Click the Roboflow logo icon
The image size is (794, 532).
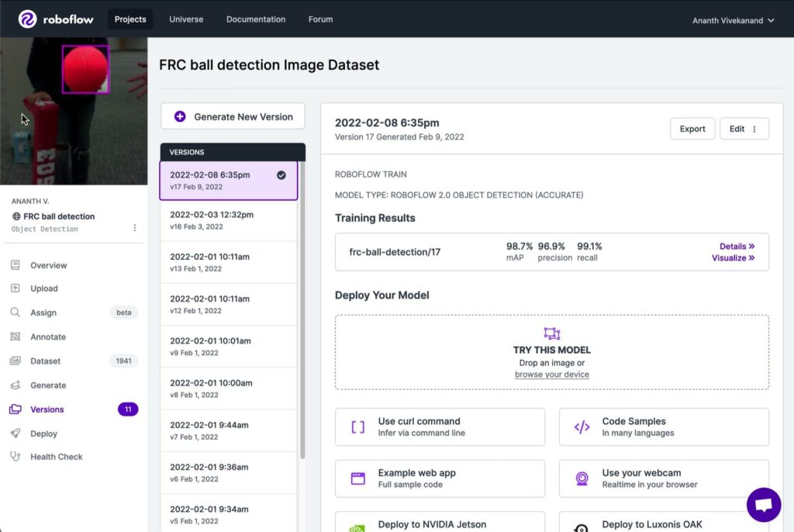(28, 19)
